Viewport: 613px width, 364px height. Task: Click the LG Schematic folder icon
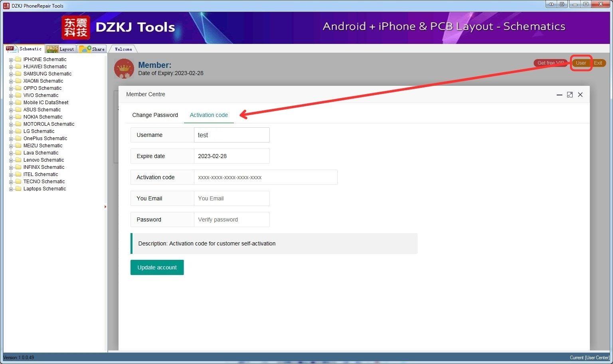pos(18,131)
